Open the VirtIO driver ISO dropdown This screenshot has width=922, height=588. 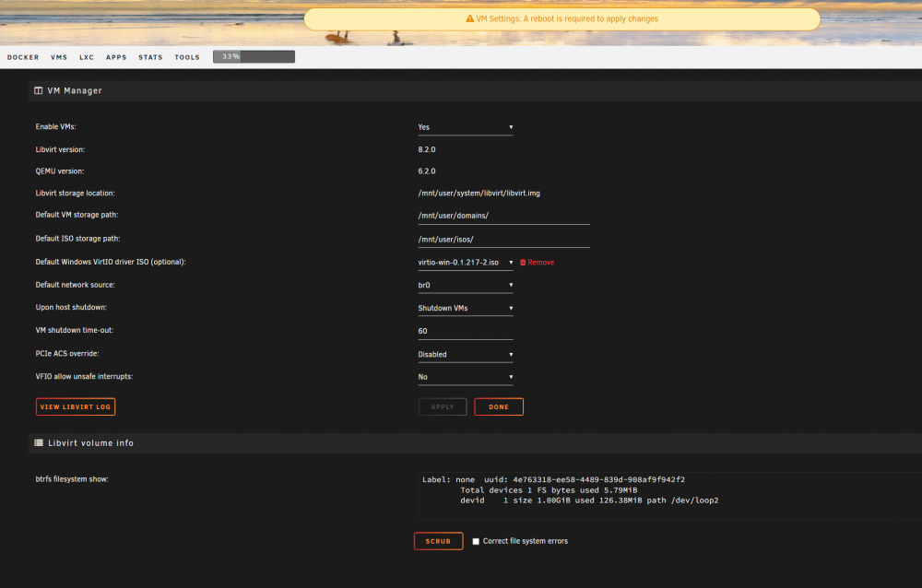pyautogui.click(x=465, y=263)
